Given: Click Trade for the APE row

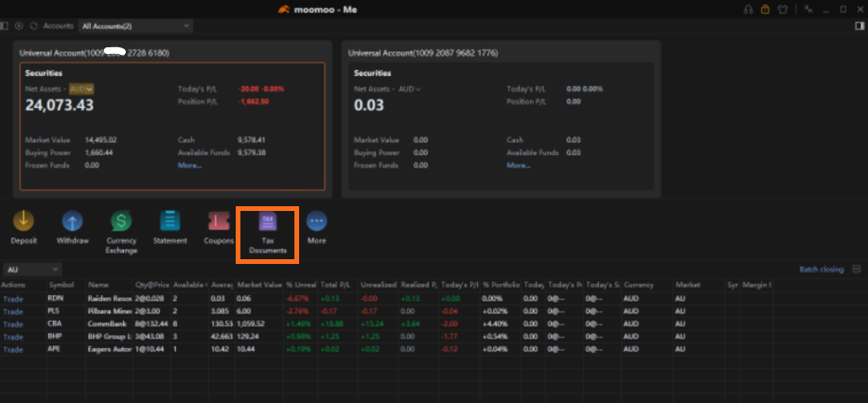Looking at the screenshot, I should [13, 350].
